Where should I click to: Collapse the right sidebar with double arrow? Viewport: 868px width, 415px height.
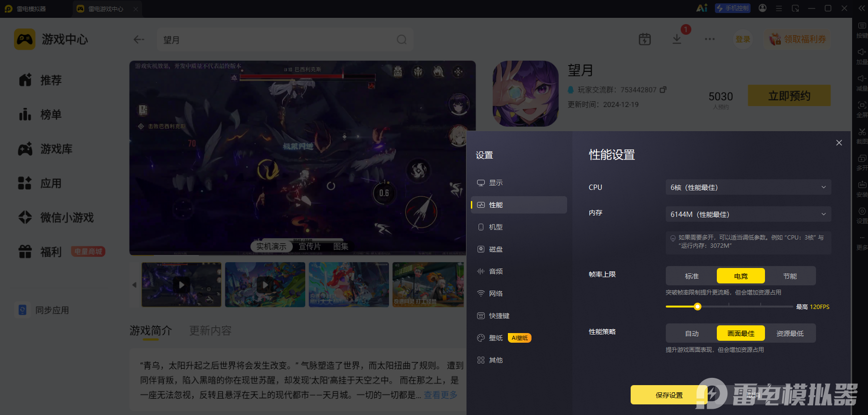pyautogui.click(x=862, y=8)
